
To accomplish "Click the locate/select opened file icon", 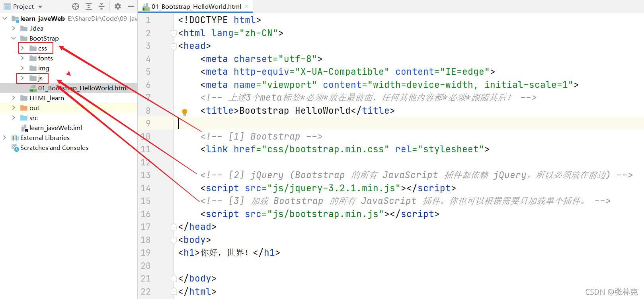I will 76,6.
